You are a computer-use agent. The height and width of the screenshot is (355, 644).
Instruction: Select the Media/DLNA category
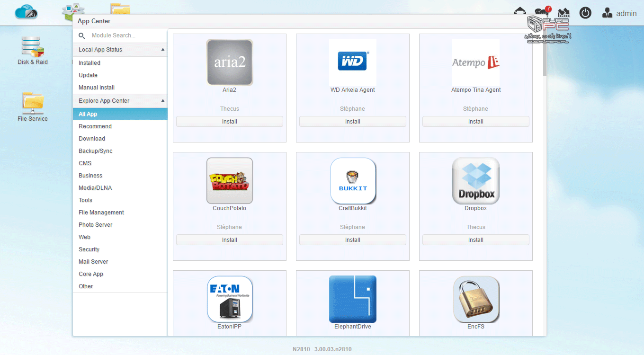click(95, 188)
